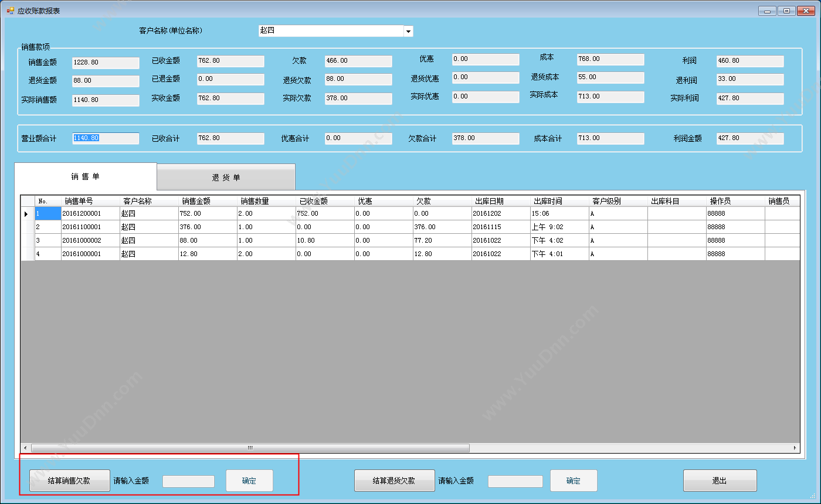Image resolution: width=821 pixels, height=504 pixels.
Task: Sort by the 销售金额 column header
Action: pos(208,201)
